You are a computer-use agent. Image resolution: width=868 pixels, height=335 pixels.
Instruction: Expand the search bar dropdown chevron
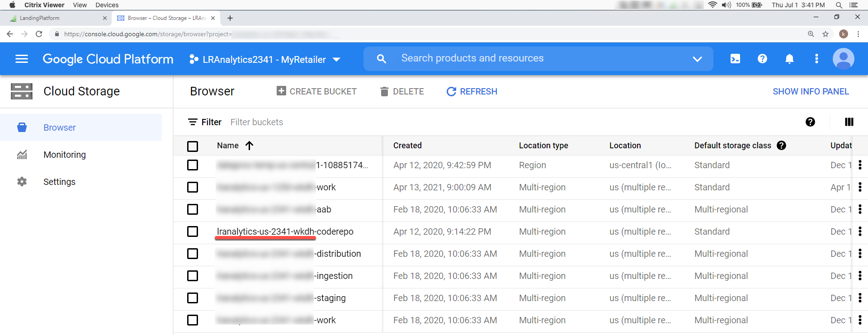click(x=697, y=59)
